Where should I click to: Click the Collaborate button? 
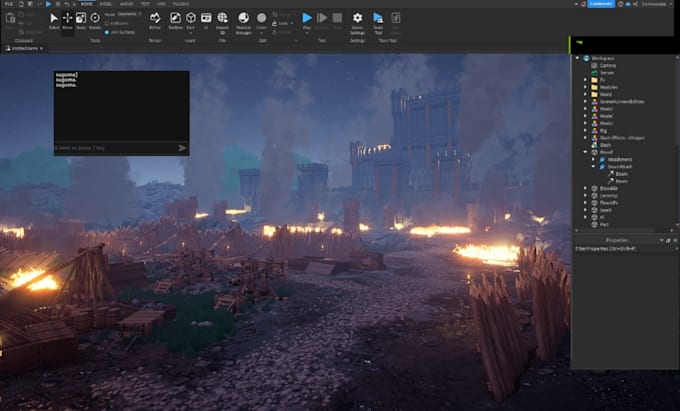pyautogui.click(x=601, y=4)
